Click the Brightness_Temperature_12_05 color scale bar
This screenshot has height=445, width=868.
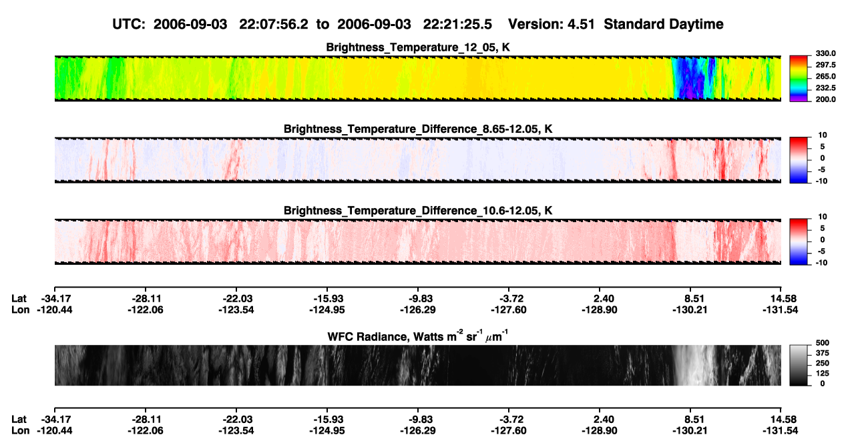(x=799, y=78)
